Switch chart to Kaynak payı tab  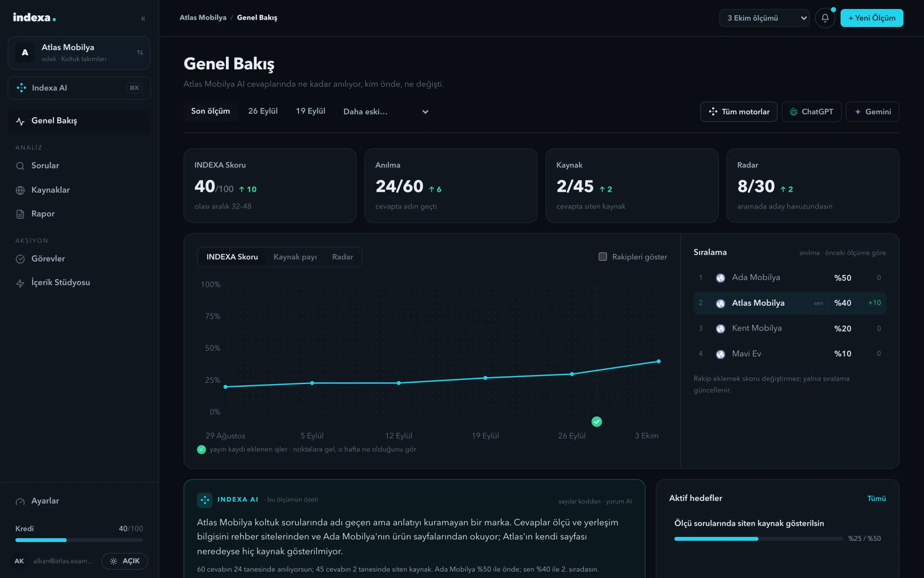pyautogui.click(x=295, y=257)
